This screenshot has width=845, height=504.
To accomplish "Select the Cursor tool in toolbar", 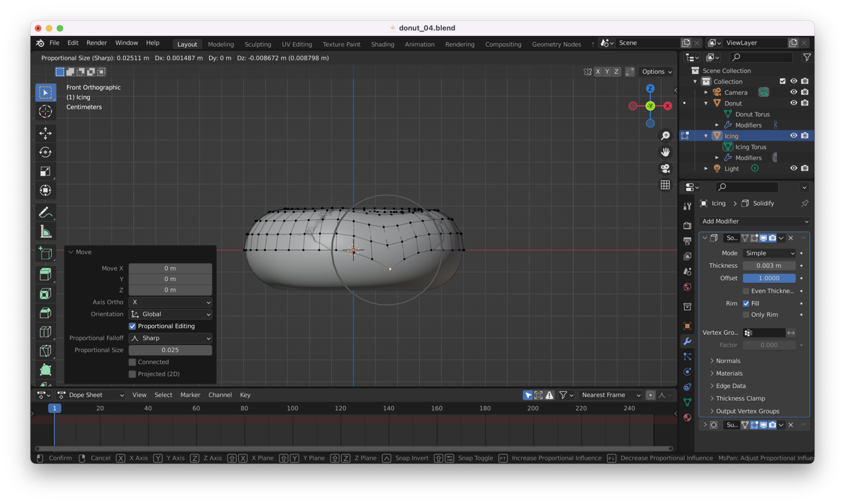I will pyautogui.click(x=46, y=112).
